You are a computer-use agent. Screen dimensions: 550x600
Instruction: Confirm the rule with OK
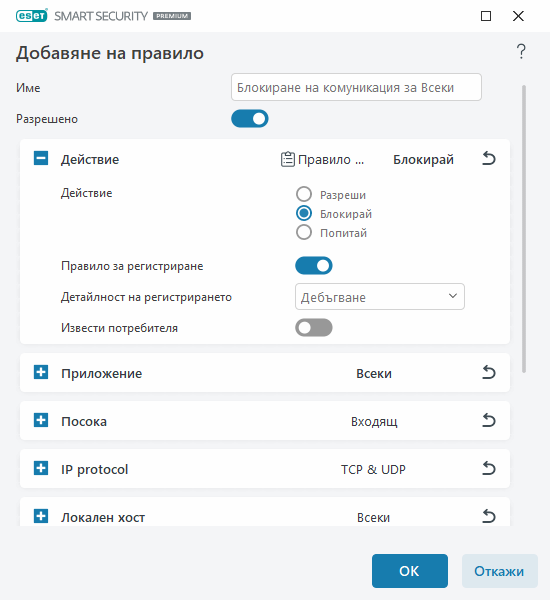click(x=410, y=571)
